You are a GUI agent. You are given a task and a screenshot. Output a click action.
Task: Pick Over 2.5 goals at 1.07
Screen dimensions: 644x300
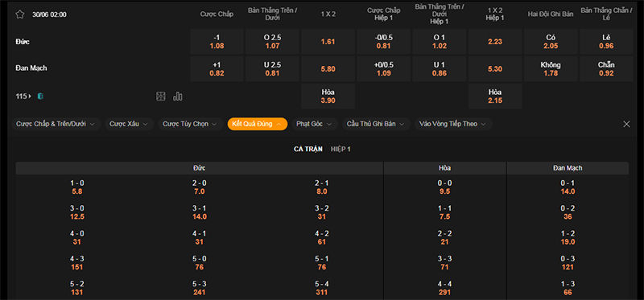pyautogui.click(x=272, y=42)
